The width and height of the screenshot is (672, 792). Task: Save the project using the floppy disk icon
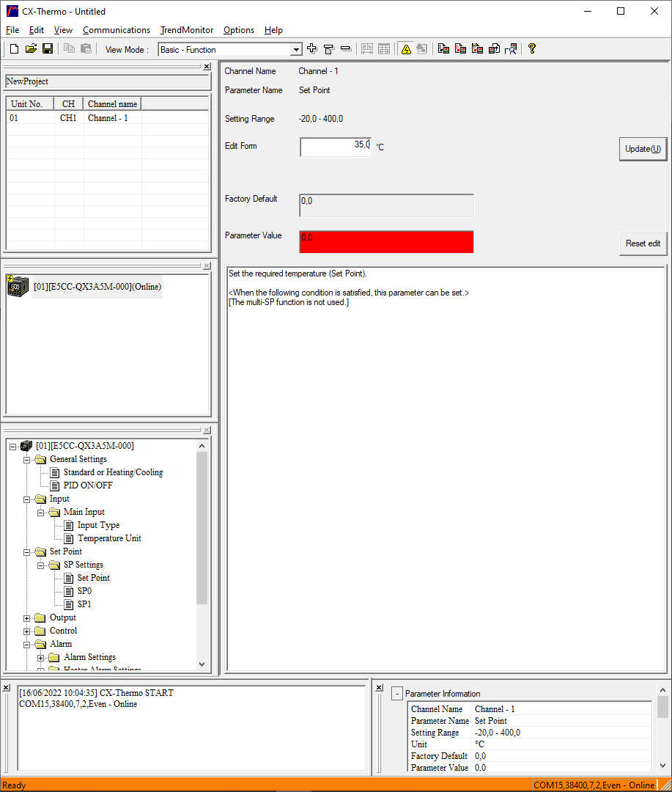point(48,49)
